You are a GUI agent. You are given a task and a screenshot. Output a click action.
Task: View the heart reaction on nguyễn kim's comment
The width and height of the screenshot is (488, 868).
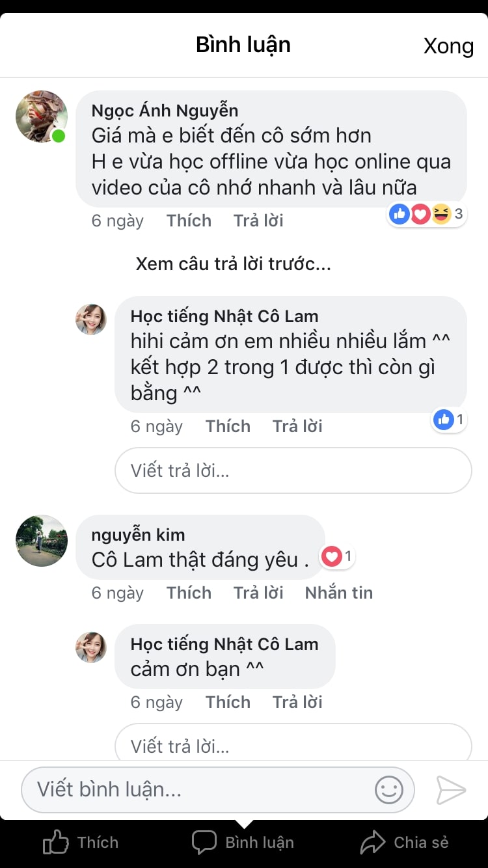337,556
